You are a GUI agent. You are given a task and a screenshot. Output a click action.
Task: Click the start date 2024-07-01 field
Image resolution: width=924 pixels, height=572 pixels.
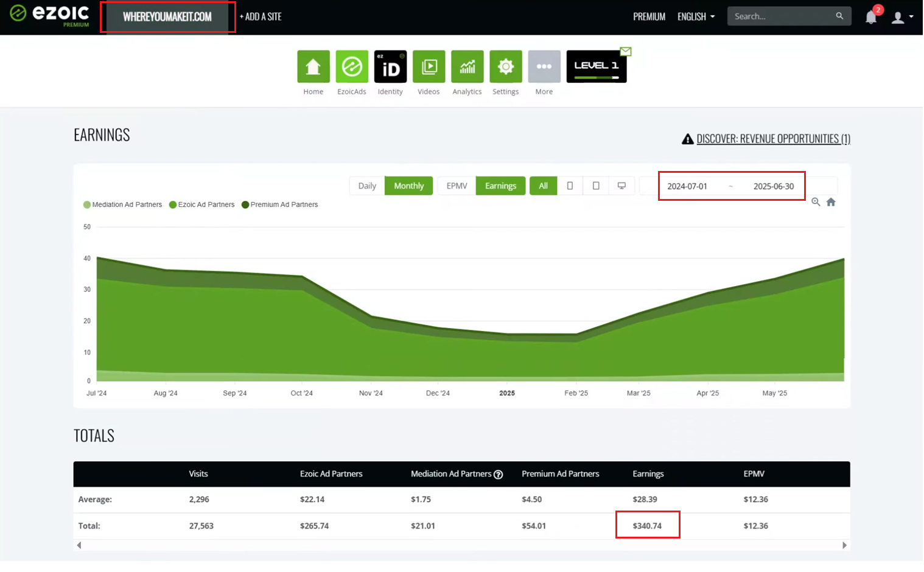687,186
